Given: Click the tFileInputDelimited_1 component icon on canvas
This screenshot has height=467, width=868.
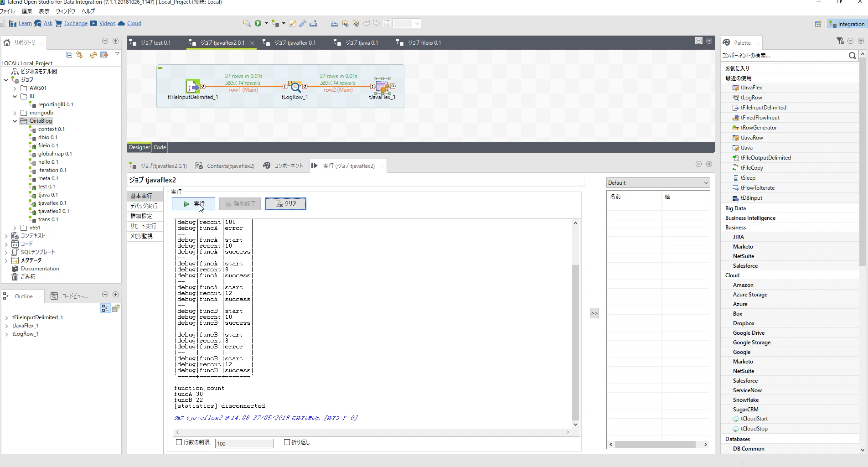Looking at the screenshot, I should [x=192, y=86].
